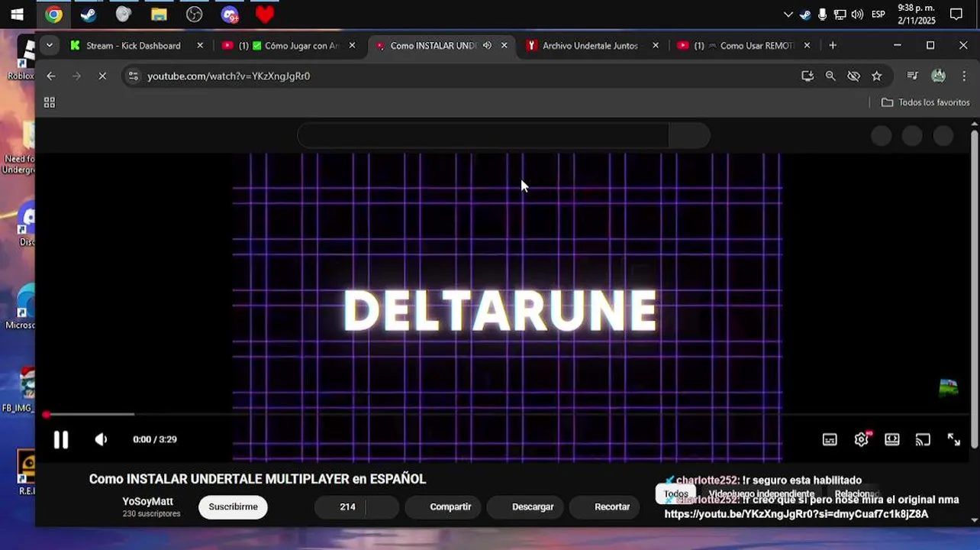Switch ESP keyboard language

pos(878,14)
